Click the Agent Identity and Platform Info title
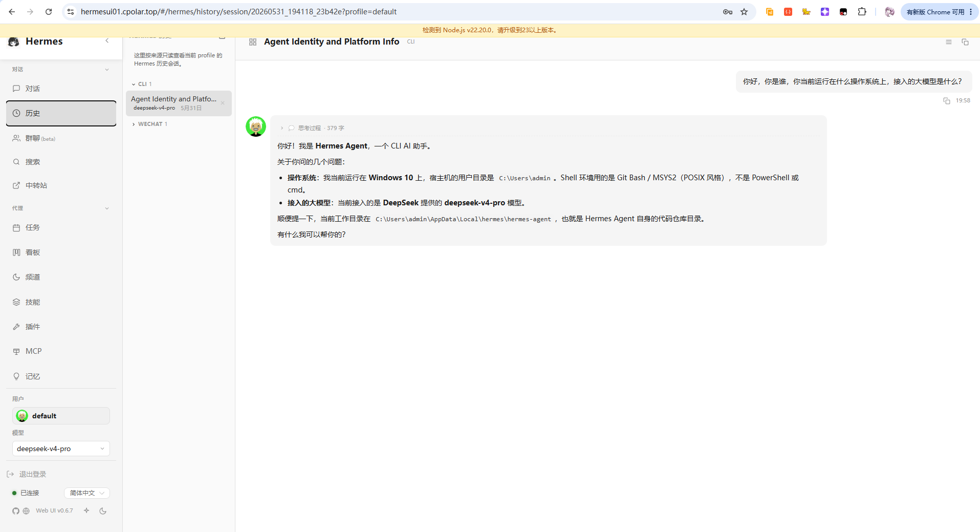980x532 pixels. point(332,42)
